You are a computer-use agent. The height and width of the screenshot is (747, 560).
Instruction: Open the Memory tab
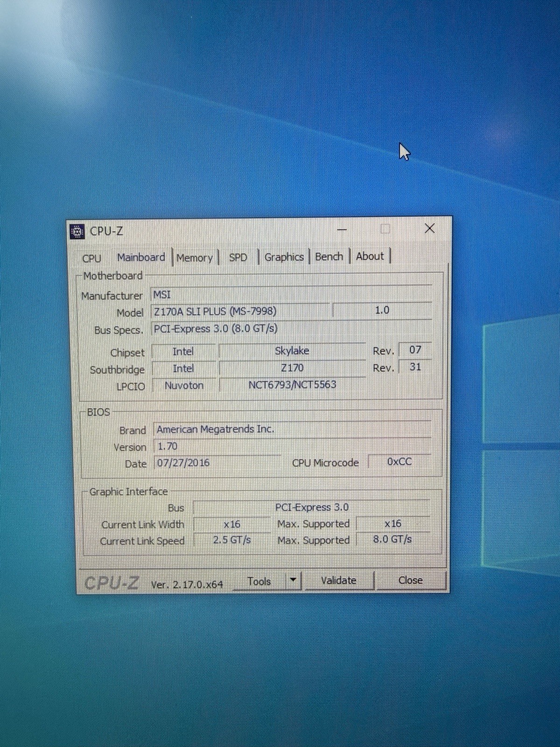click(195, 258)
